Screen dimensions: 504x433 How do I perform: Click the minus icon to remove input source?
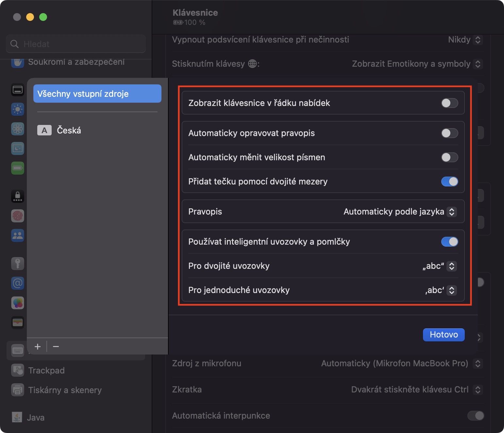coord(56,347)
